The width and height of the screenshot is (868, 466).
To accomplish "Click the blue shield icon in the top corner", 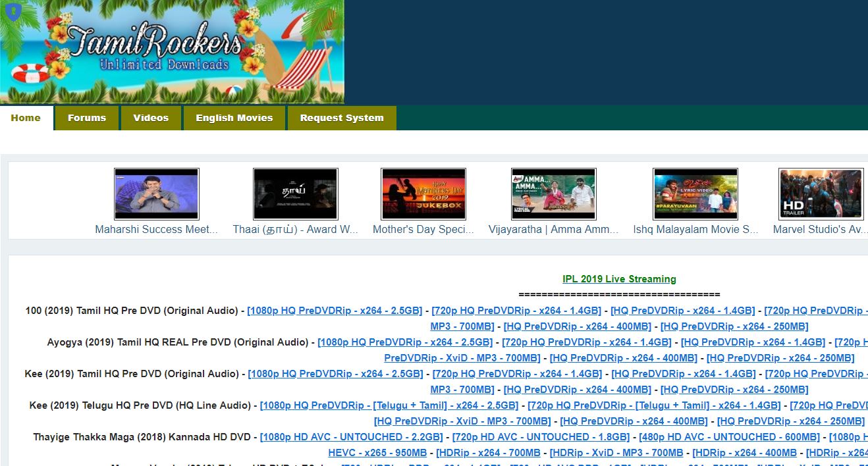I will [x=13, y=12].
